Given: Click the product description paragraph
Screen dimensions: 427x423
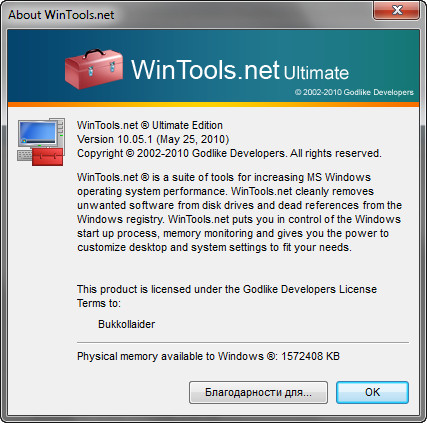Looking at the screenshot, I should [239, 212].
